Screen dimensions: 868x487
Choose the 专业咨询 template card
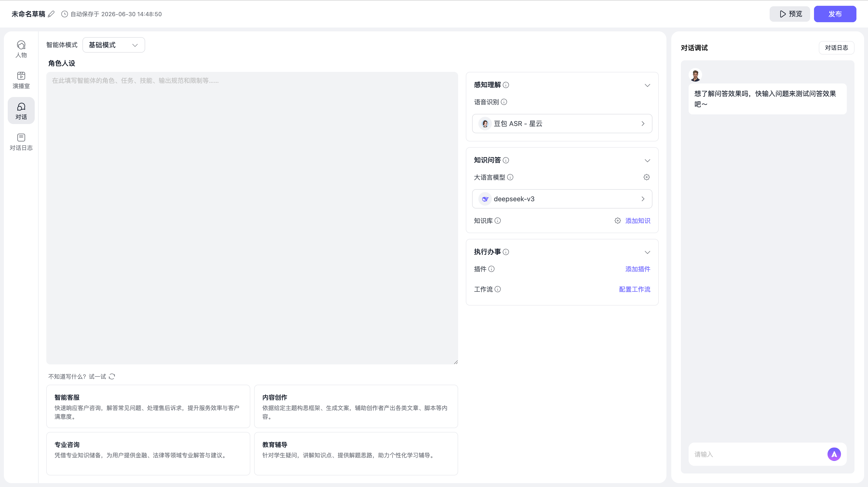(x=148, y=453)
